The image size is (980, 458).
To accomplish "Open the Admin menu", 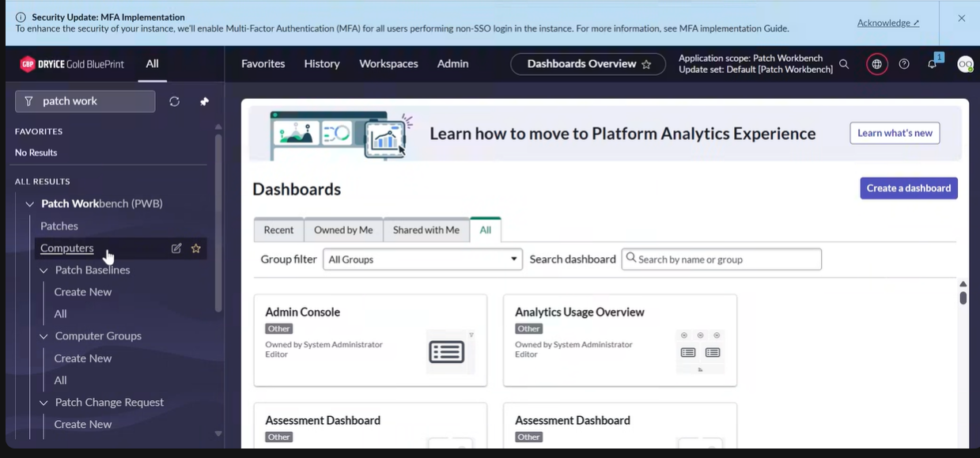I will tap(453, 64).
